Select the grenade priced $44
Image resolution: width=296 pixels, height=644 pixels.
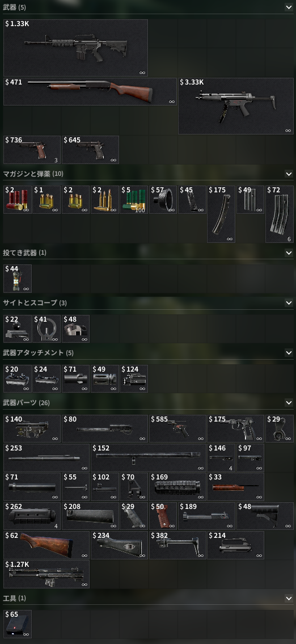(17, 279)
